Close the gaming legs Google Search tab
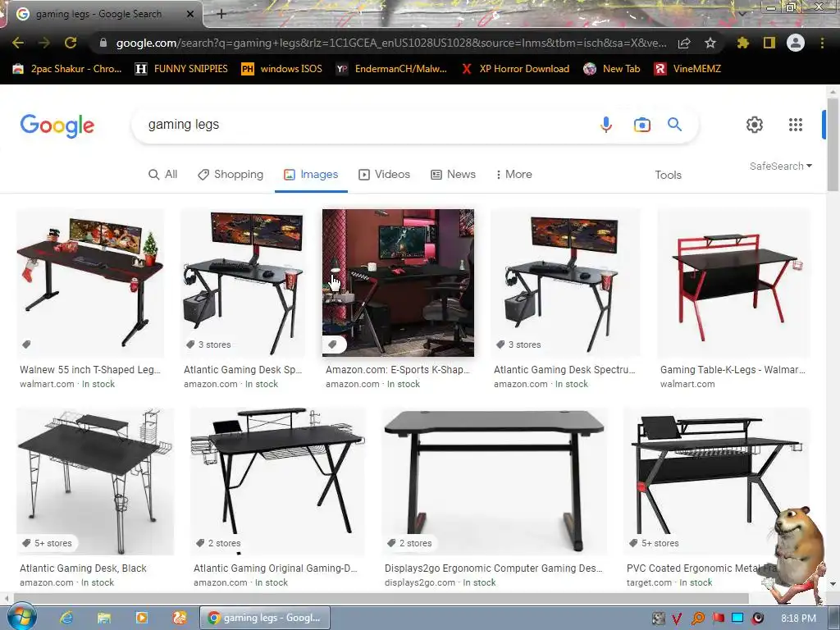 189,14
